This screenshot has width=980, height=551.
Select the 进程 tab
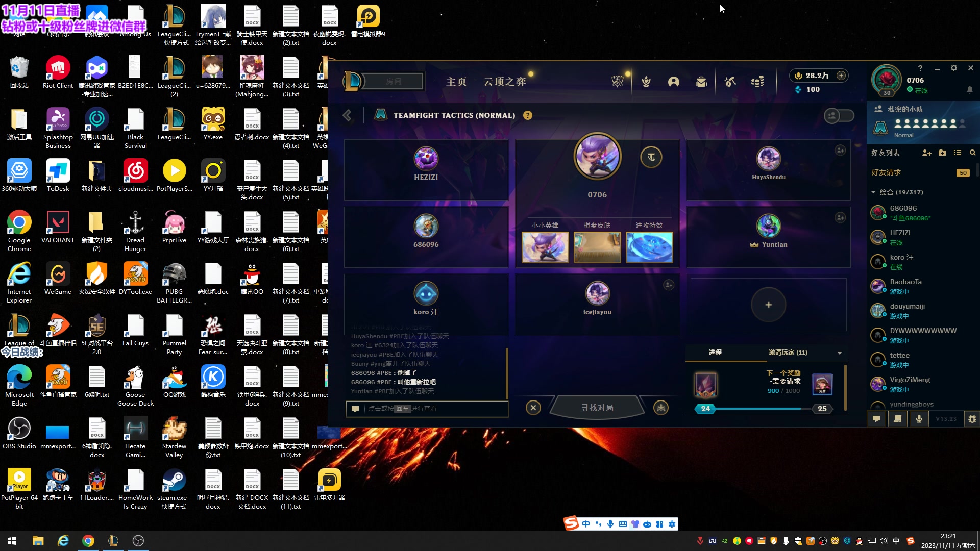coord(715,353)
